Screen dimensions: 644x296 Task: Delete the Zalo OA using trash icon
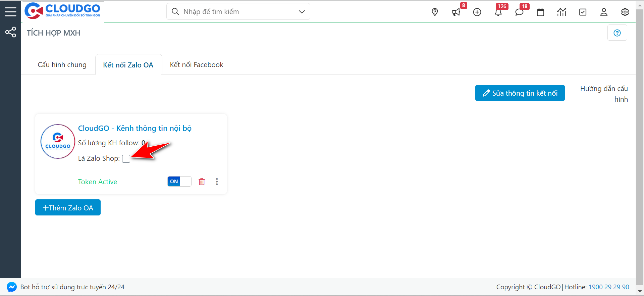202,182
